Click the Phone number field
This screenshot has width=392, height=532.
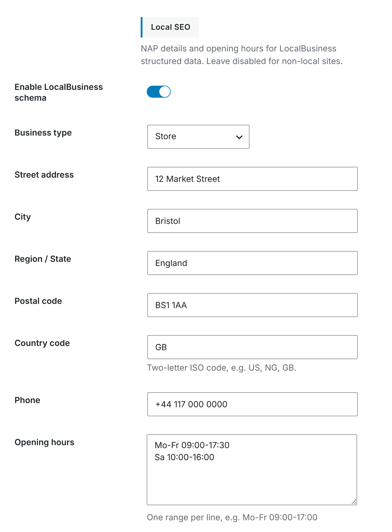tap(253, 404)
